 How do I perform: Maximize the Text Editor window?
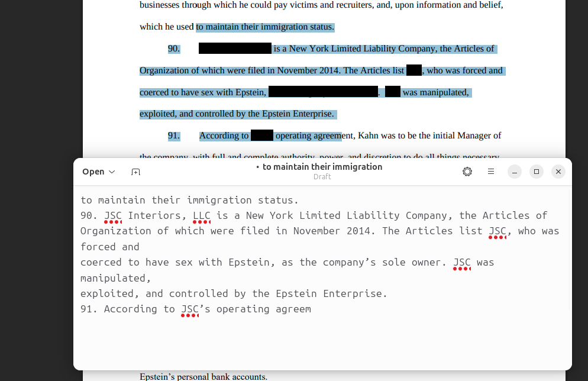click(x=537, y=172)
